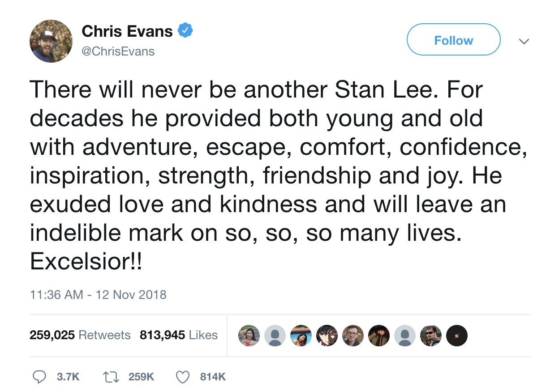Click the blue verified badge
559x392 pixels.
click(185, 31)
